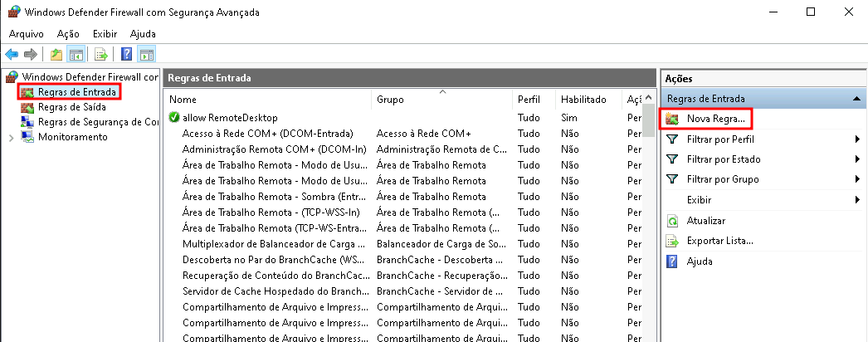The height and width of the screenshot is (342, 868).
Task: Click the Exportar Lista icon in Ações
Action: pos(672,241)
